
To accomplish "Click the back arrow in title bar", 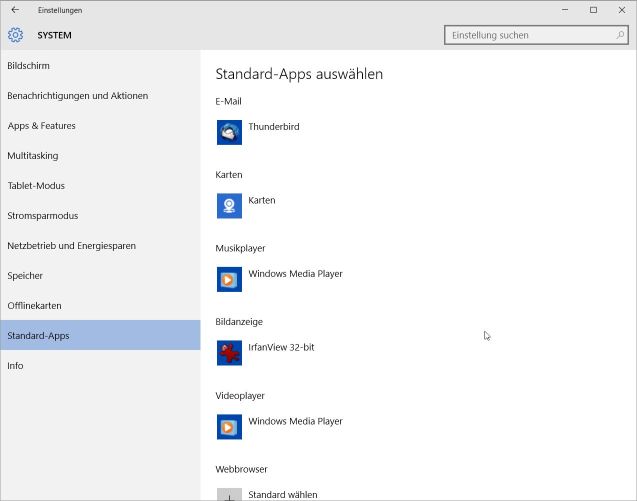I will (15, 10).
